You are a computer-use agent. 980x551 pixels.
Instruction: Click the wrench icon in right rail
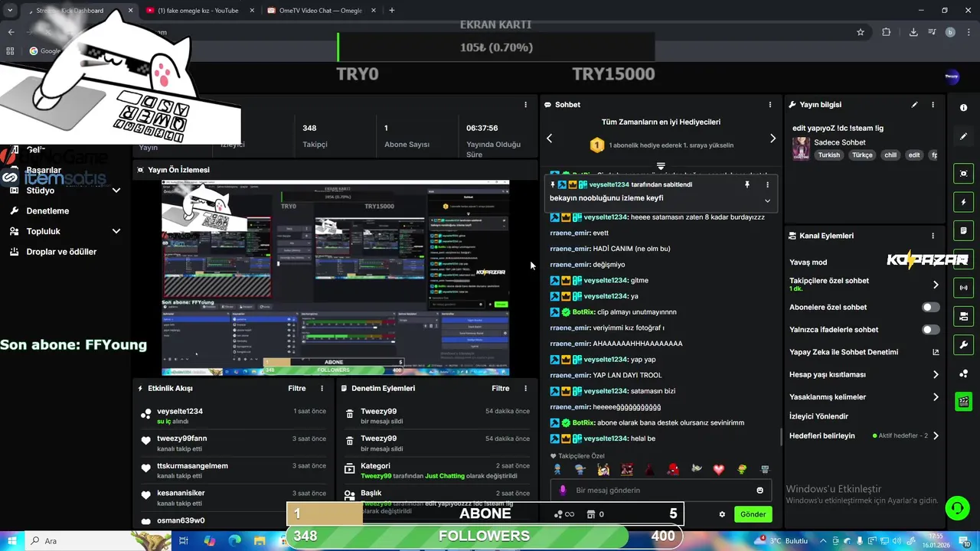coord(963,344)
